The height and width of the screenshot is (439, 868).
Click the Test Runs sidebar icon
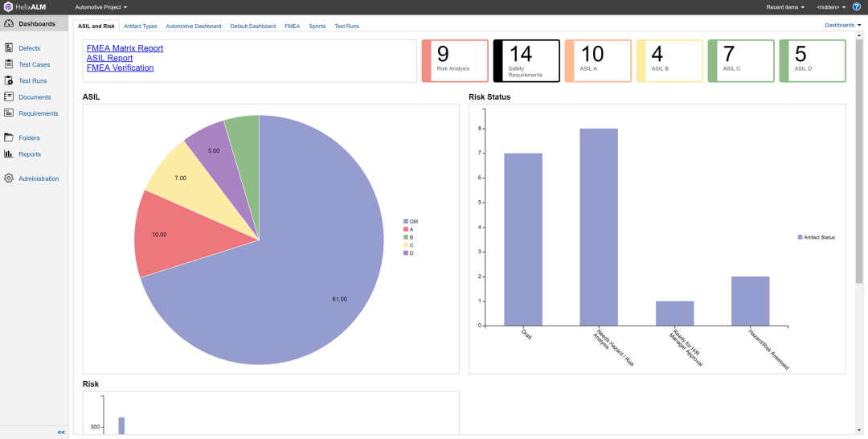8,80
